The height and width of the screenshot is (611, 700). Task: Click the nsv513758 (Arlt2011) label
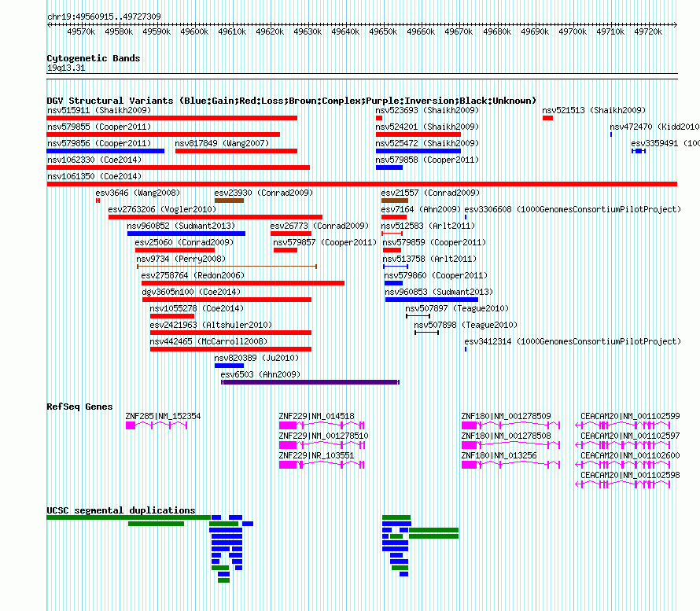coord(430,259)
